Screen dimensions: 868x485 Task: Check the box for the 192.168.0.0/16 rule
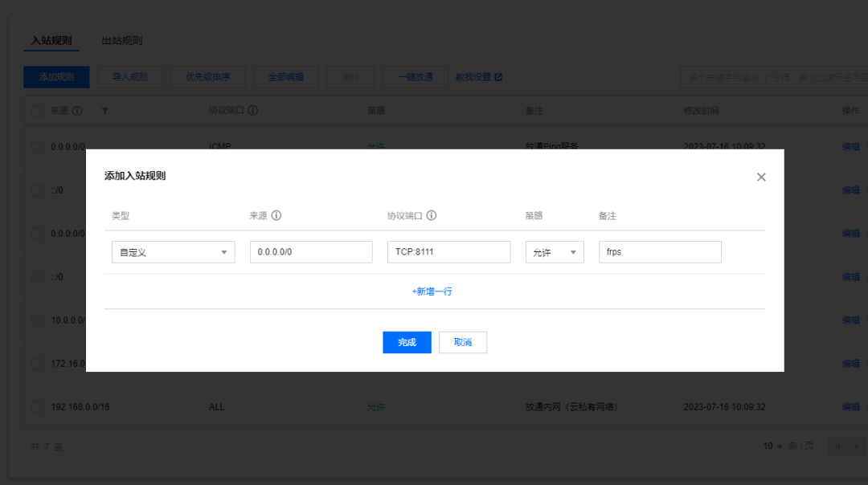point(38,407)
